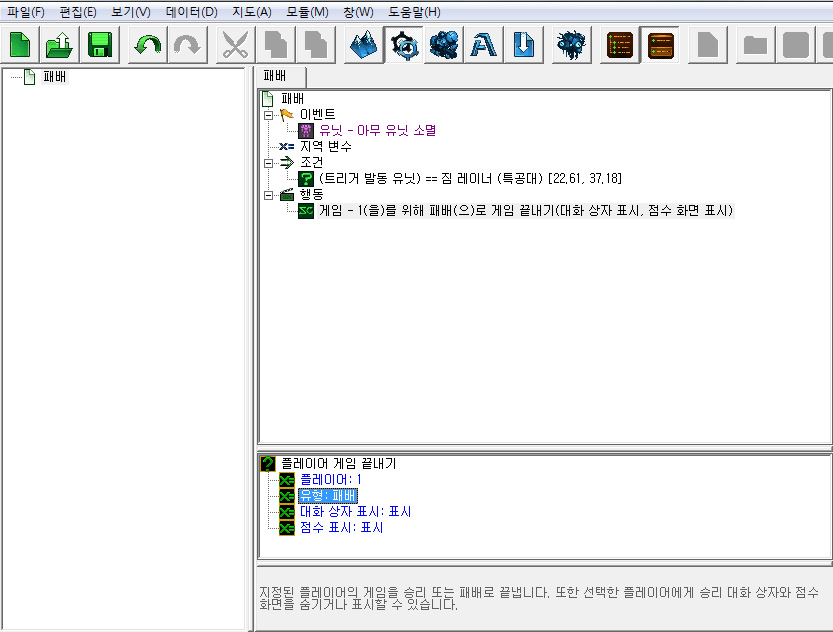The width and height of the screenshot is (833, 632).
Task: Click the green question mark condition icon
Action: pyautogui.click(x=306, y=178)
